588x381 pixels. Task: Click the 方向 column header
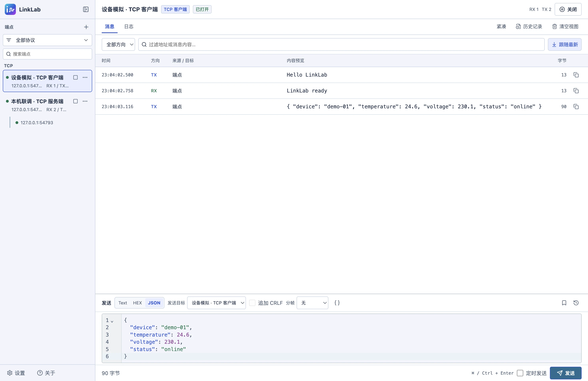pyautogui.click(x=155, y=61)
